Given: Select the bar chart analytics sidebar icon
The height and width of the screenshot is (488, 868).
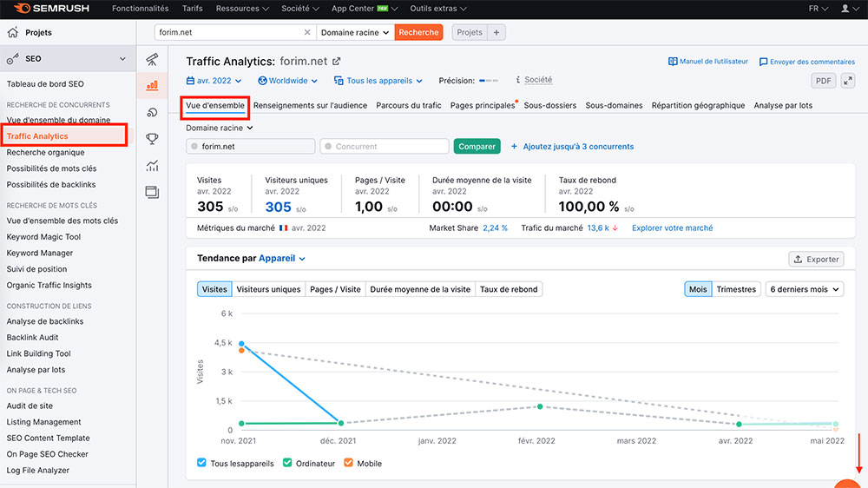Looking at the screenshot, I should click(x=152, y=85).
